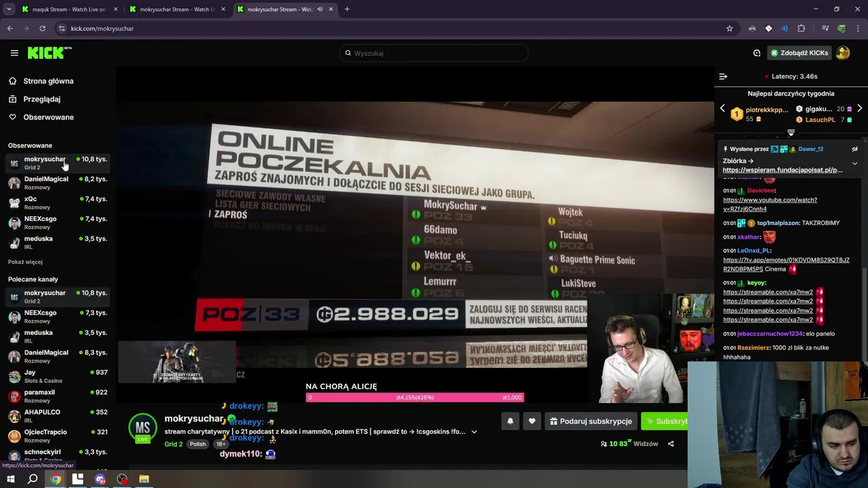Click the piotrekkkpp top gifter name
Image resolution: width=868 pixels, height=488 pixels.
click(x=767, y=110)
